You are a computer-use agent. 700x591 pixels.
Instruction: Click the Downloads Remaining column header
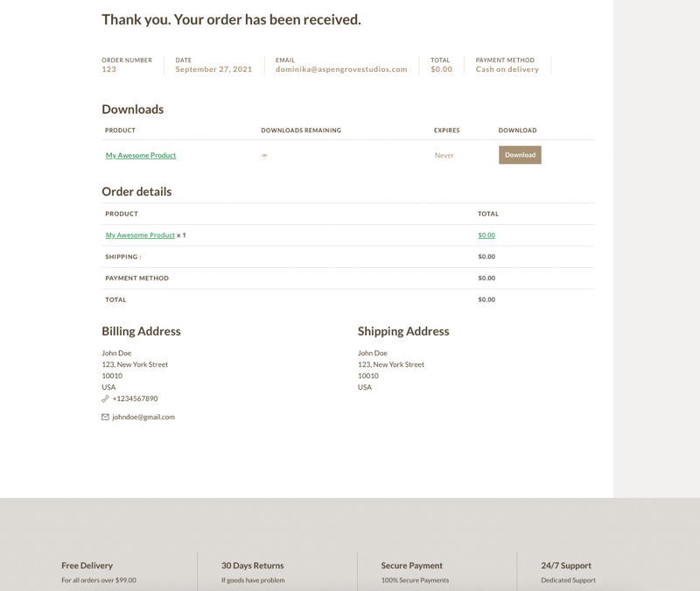[x=301, y=130]
